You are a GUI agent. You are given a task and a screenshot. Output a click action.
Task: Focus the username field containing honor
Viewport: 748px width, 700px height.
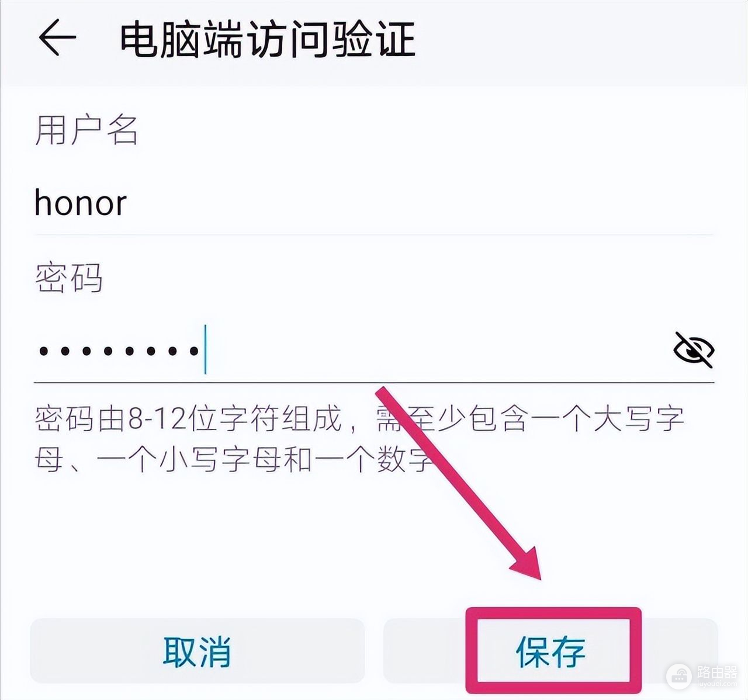click(x=374, y=203)
